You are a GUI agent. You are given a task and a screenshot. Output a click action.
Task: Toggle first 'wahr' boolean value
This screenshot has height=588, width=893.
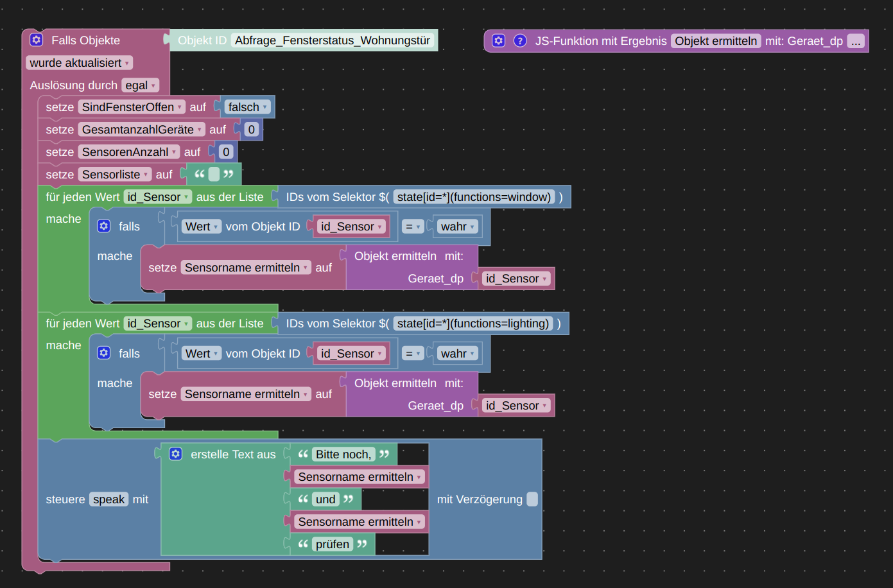[457, 227]
